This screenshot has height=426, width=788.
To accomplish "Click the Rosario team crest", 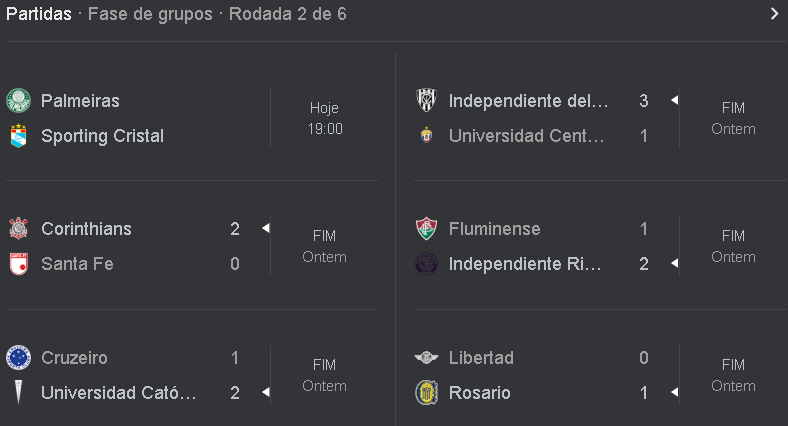I will tap(426, 393).
